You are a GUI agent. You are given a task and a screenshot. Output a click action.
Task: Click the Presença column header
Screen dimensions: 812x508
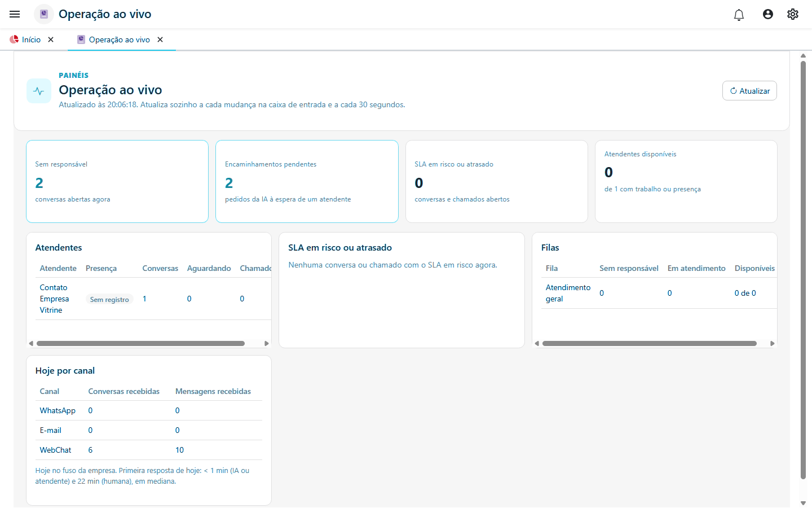[101, 268]
